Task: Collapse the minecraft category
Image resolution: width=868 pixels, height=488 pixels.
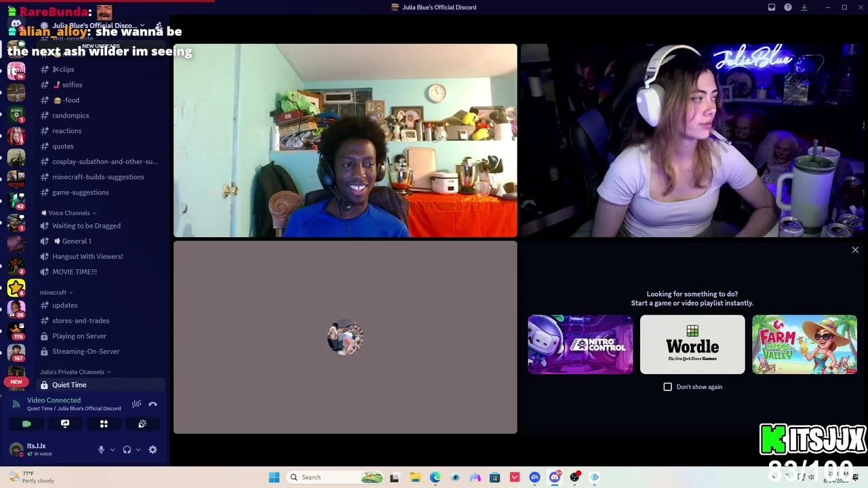Action: click(x=56, y=293)
